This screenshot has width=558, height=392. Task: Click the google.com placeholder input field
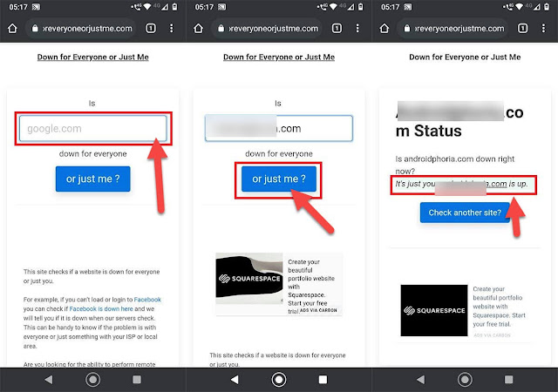coord(93,128)
